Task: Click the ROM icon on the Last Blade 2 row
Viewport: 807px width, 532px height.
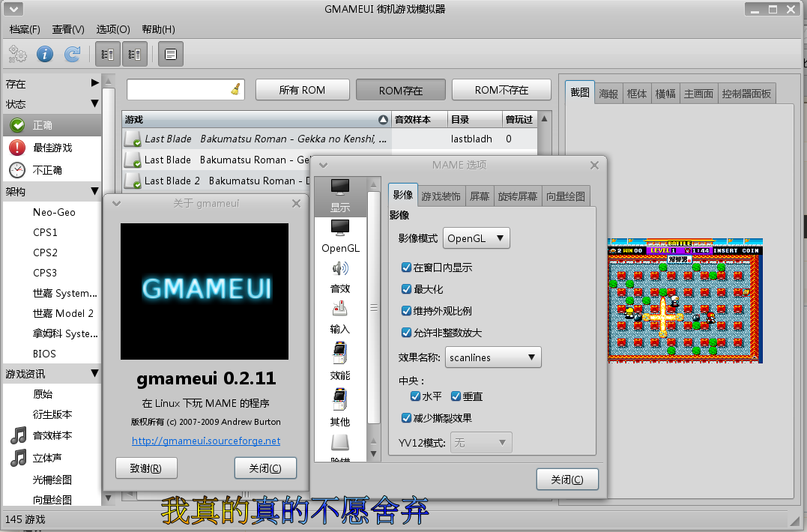Action: 133,181
